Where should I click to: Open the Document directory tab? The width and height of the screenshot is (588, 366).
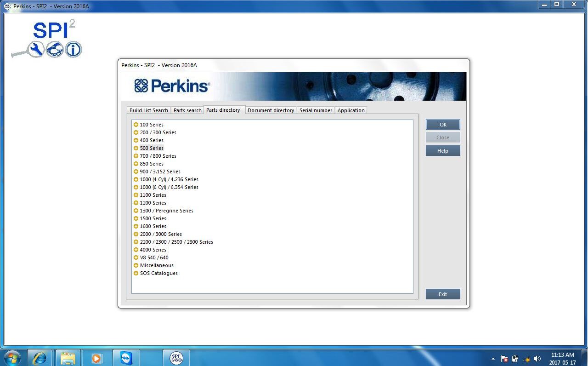tap(271, 110)
